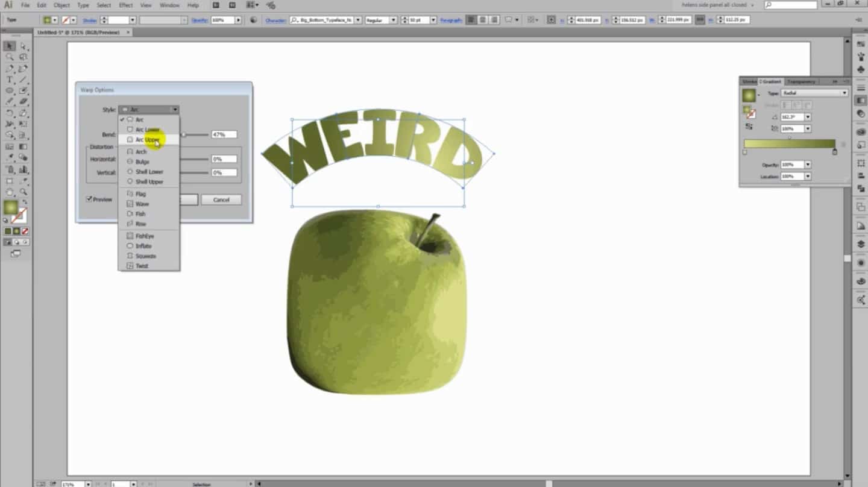Viewport: 868px width, 487px height.
Task: Switch to the Transparency panel tab
Action: tap(801, 81)
